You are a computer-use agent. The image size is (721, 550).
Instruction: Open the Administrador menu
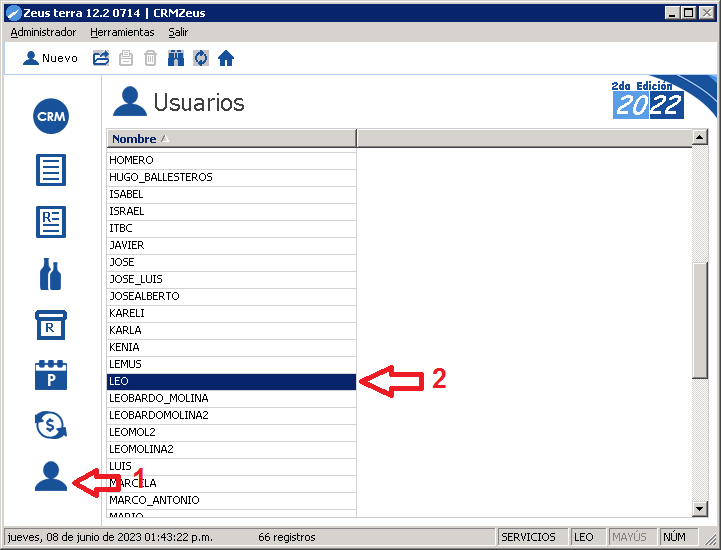43,32
